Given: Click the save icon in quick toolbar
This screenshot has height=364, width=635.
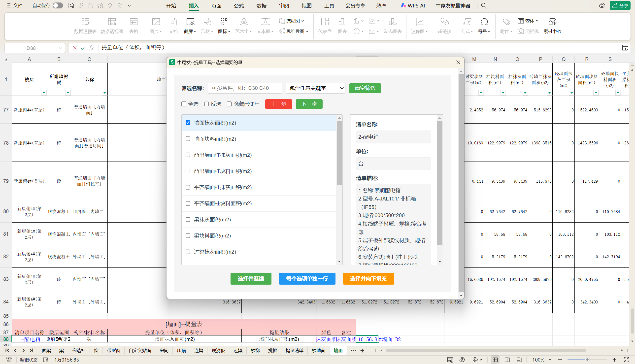Looking at the screenshot, I should [x=71, y=5].
